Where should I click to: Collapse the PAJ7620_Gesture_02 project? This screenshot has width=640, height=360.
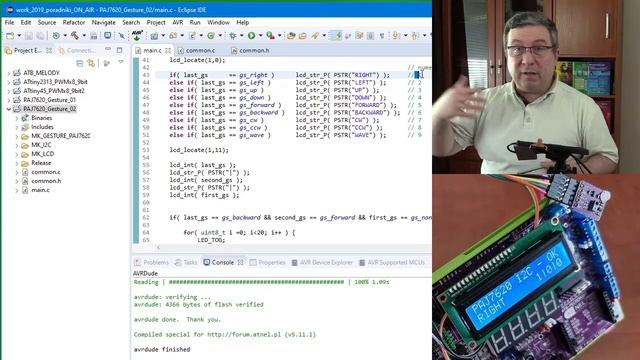tap(9, 109)
